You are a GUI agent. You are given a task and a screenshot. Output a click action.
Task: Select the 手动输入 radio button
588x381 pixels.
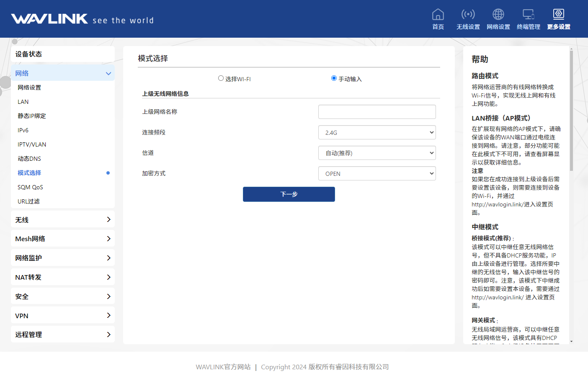[x=334, y=78]
